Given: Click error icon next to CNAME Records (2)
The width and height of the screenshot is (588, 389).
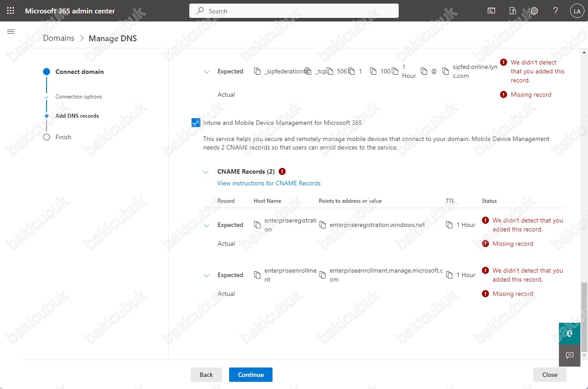Looking at the screenshot, I should pos(282,171).
